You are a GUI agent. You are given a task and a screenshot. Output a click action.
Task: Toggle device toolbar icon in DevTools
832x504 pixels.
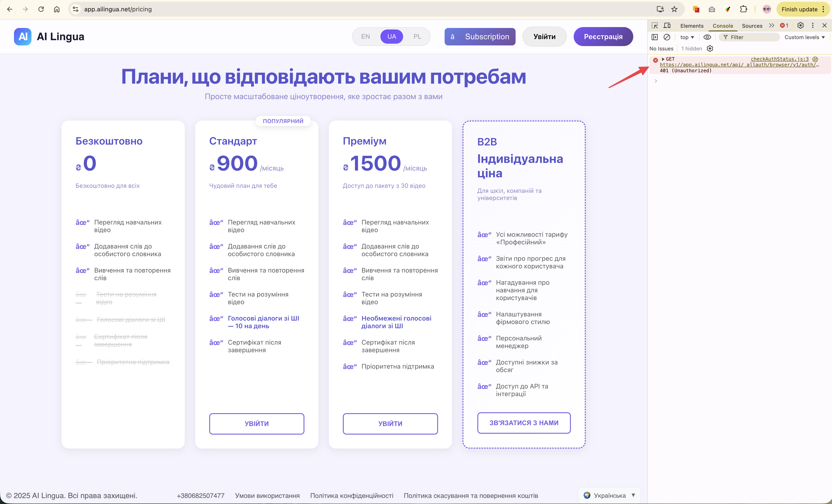coord(667,26)
